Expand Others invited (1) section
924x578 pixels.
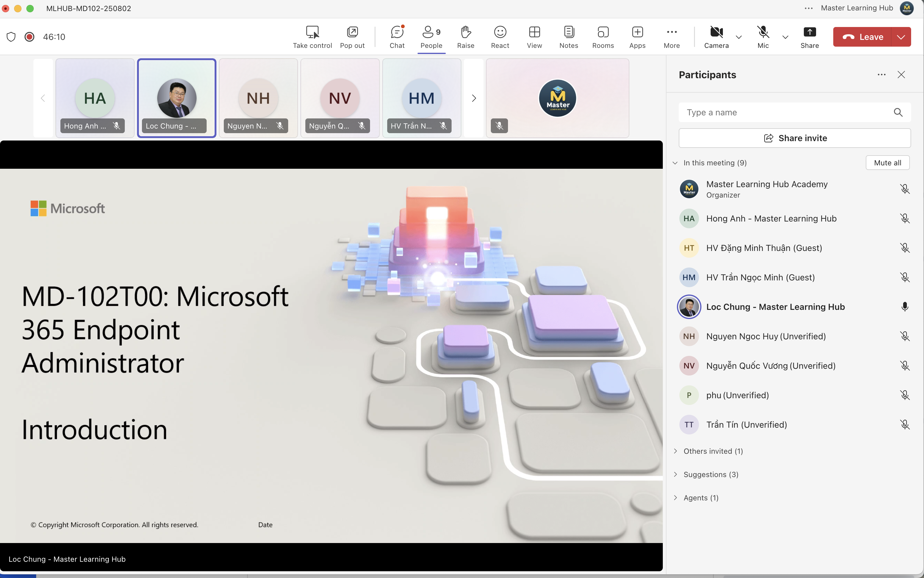tap(675, 451)
